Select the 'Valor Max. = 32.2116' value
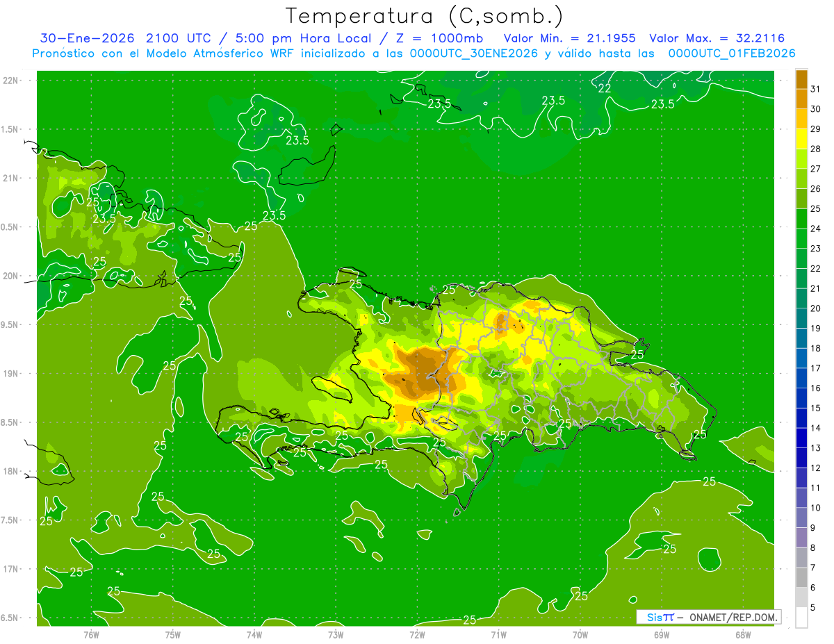Viewport: 834px width, 644px height. click(x=717, y=38)
